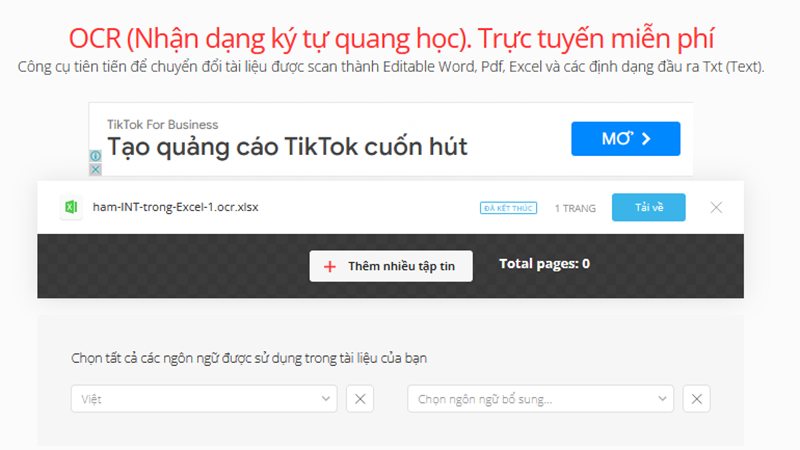The width and height of the screenshot is (800, 450).
Task: Clear the additional language field
Action: [696, 399]
